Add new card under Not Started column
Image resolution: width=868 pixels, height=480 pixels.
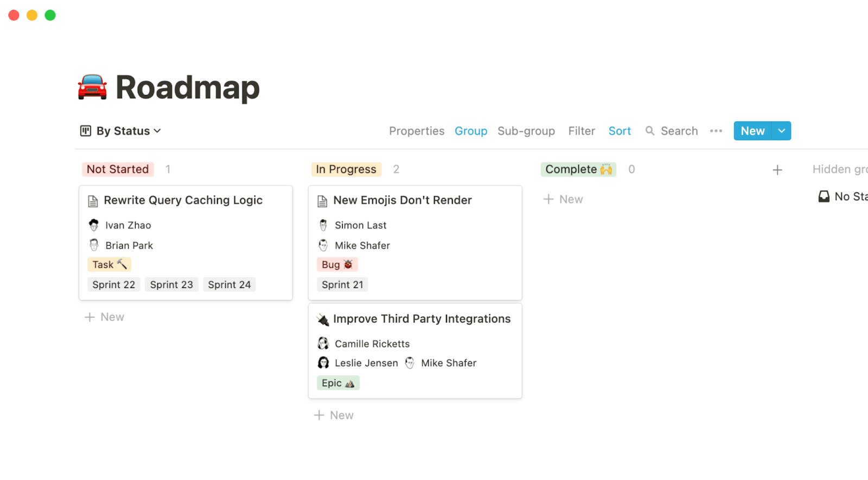click(x=104, y=317)
